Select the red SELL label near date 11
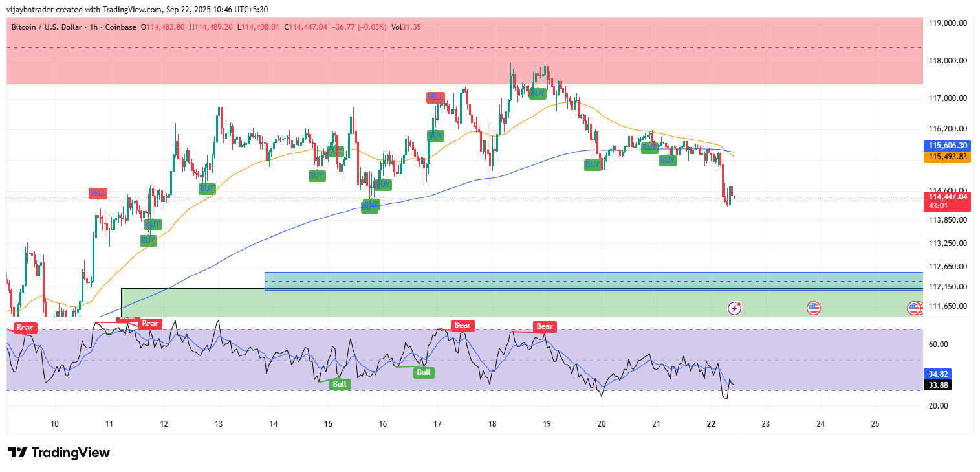Viewport: 980px width, 472px height. pyautogui.click(x=98, y=193)
